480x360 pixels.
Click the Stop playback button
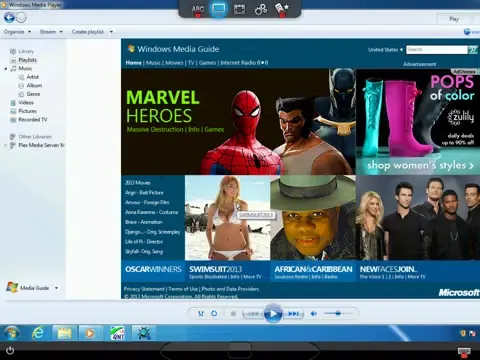[x=233, y=313]
